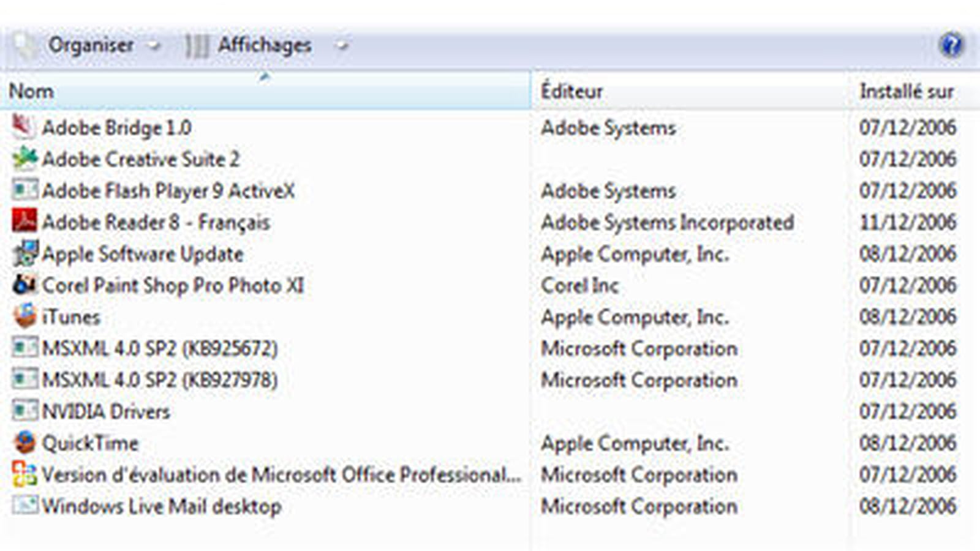The image size is (980, 551).
Task: Select the Apple Software Update icon
Action: tap(24, 253)
